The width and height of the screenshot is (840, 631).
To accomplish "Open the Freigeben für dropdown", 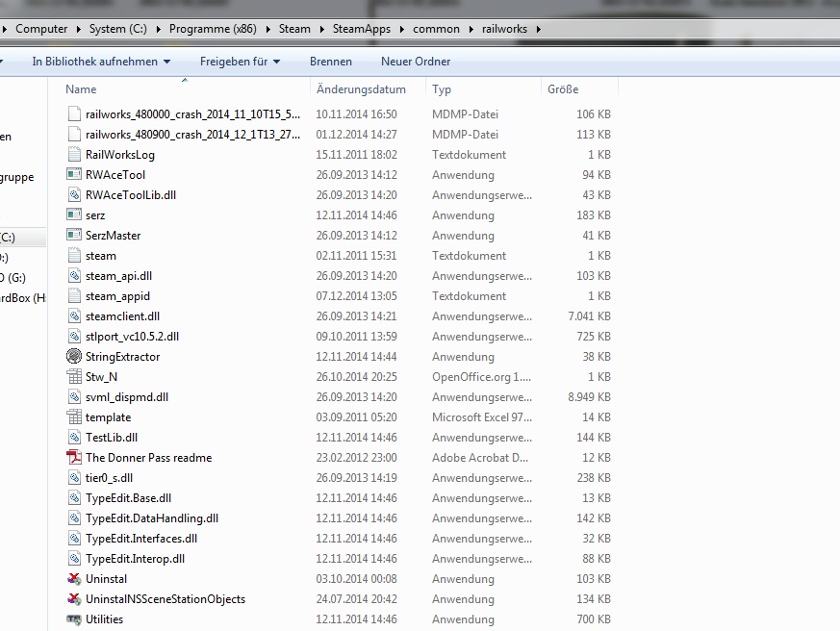I will (x=240, y=62).
